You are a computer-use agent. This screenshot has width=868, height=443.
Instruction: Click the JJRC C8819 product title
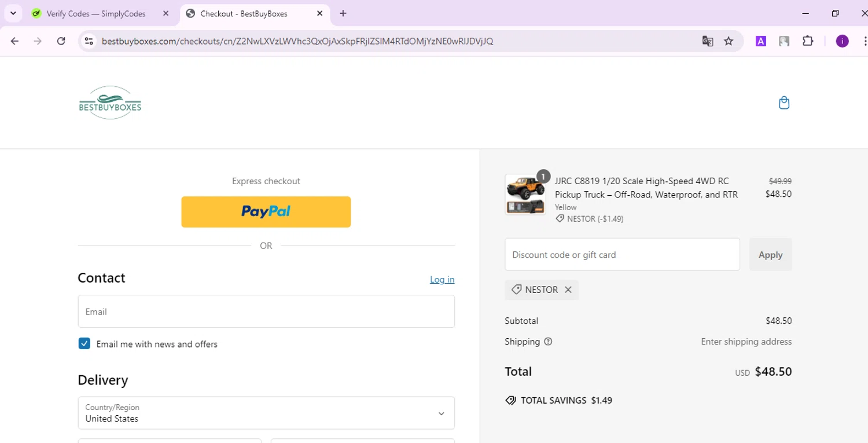[646, 188]
